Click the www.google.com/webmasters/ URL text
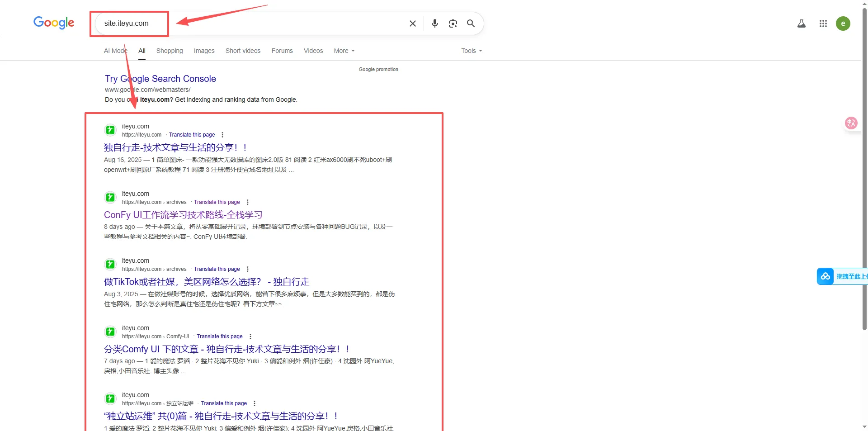Image resolution: width=868 pixels, height=431 pixels. point(147,90)
